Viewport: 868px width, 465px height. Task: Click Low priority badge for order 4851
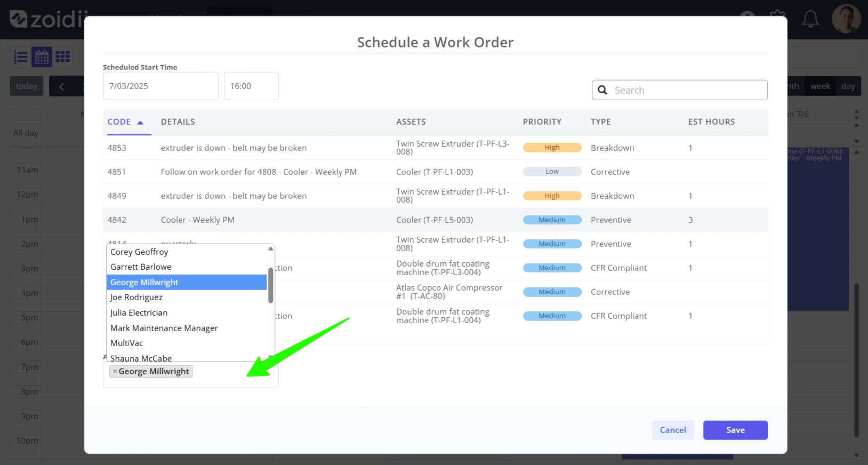pyautogui.click(x=552, y=172)
